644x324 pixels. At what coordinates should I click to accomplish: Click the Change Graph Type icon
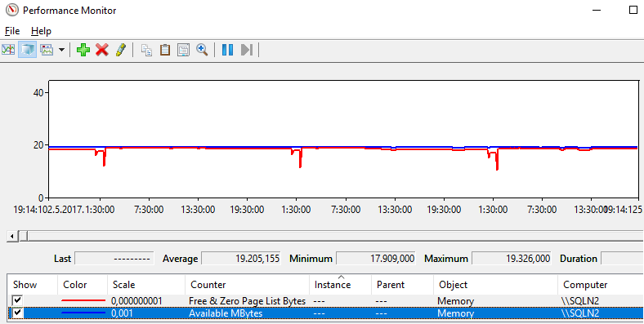click(47, 50)
